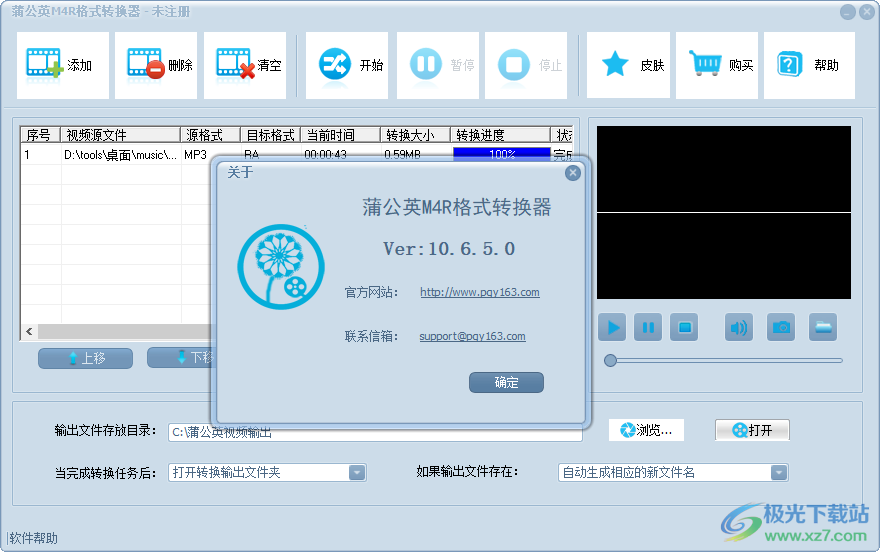Click the support@pgy163.com email link
Screen dimensions: 880x552
click(x=473, y=336)
